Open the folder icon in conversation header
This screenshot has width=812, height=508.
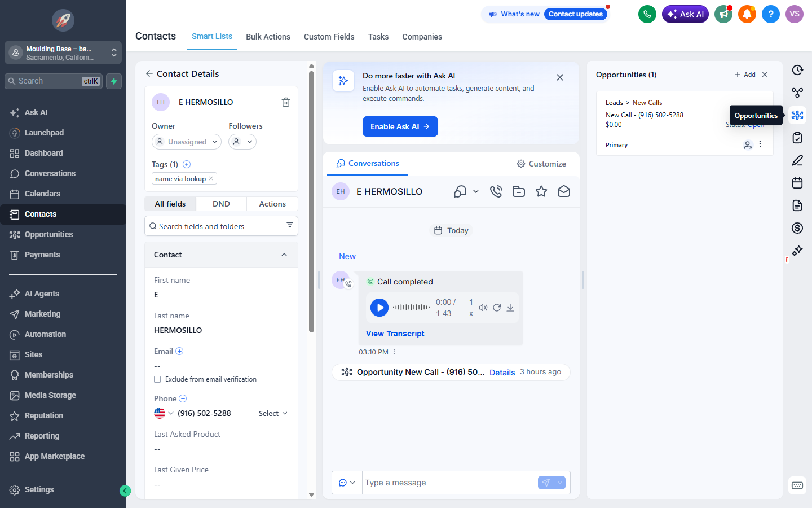(x=519, y=191)
